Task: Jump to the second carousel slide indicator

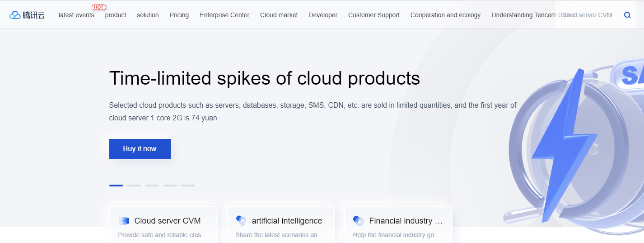Action: point(134,186)
